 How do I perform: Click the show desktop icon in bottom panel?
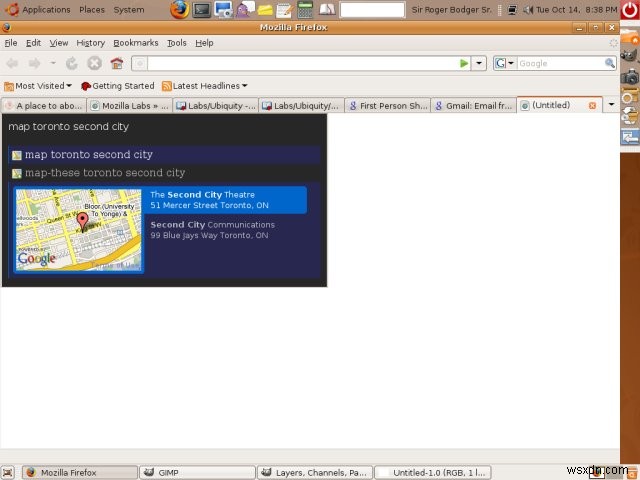point(7,473)
